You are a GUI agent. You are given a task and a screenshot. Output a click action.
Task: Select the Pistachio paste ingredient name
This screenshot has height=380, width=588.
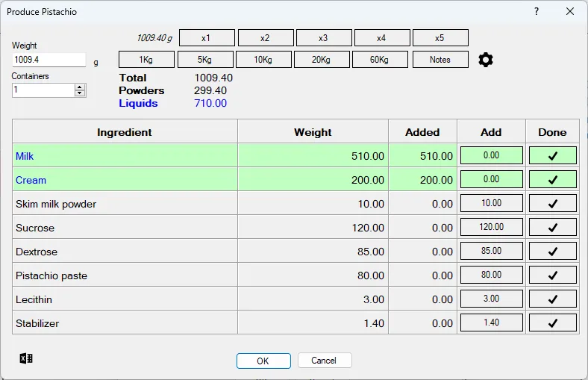51,275
